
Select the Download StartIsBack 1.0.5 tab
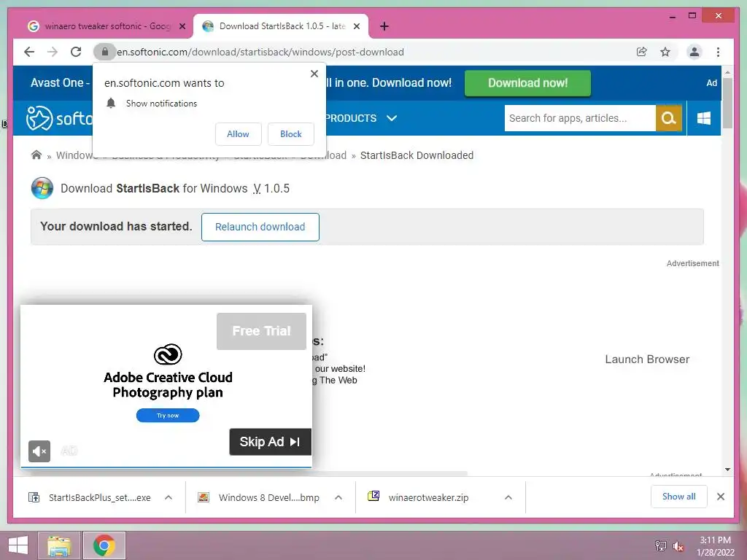[x=282, y=26]
